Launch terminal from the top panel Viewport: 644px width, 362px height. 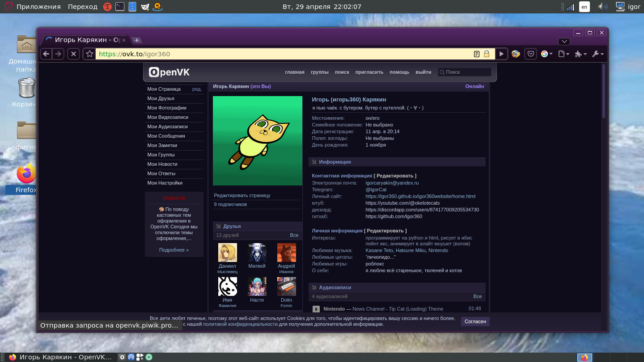[119, 7]
